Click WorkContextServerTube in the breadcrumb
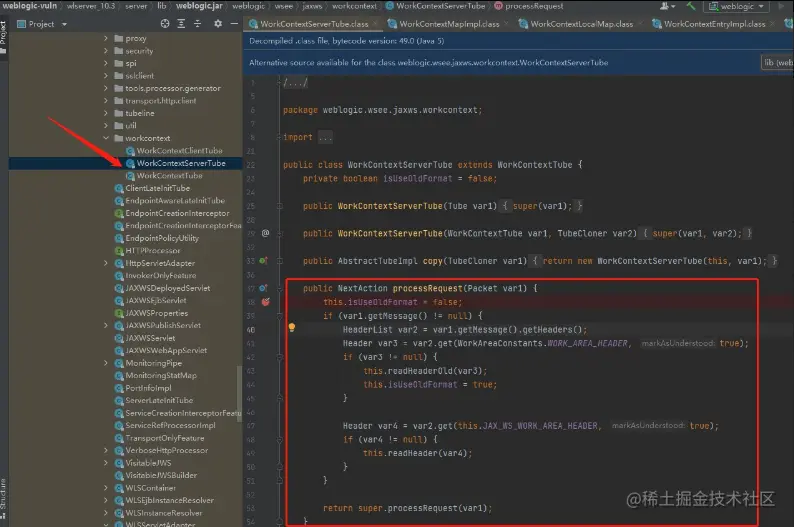Image resolution: width=794 pixels, height=527 pixels. click(x=441, y=6)
